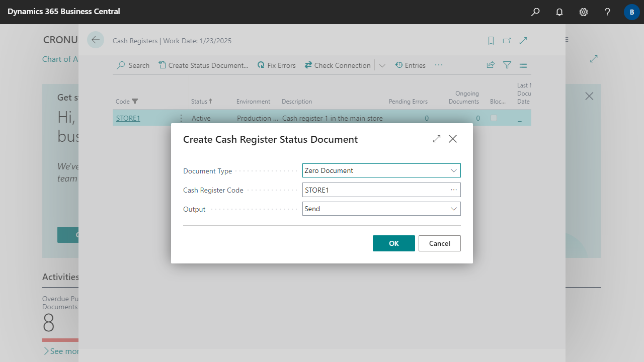Toggle the Blocked checkbox for STORE1

494,118
